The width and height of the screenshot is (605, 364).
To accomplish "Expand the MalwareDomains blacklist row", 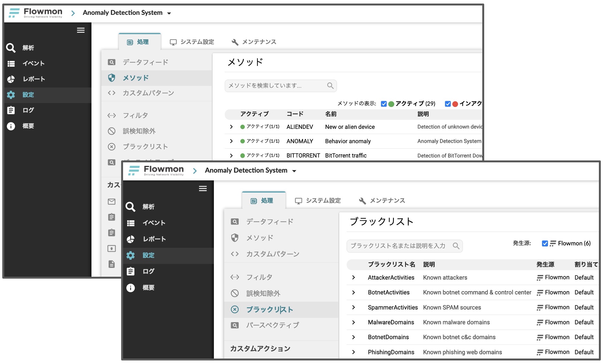I will click(353, 322).
